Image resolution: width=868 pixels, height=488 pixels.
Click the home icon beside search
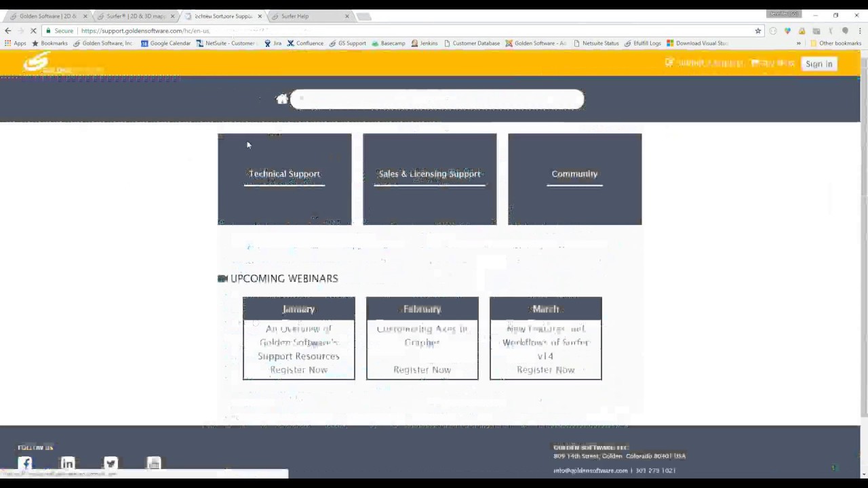tap(282, 99)
